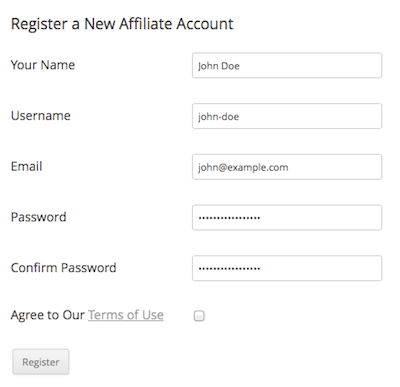Click the 'Email' field label
This screenshot has width=400, height=387.
[x=27, y=166]
